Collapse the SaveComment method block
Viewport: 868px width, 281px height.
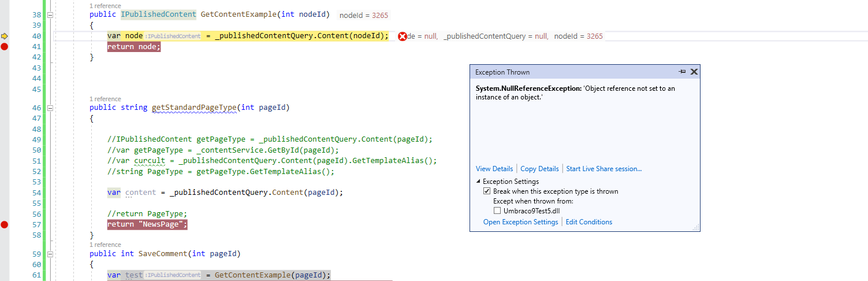(x=50, y=254)
